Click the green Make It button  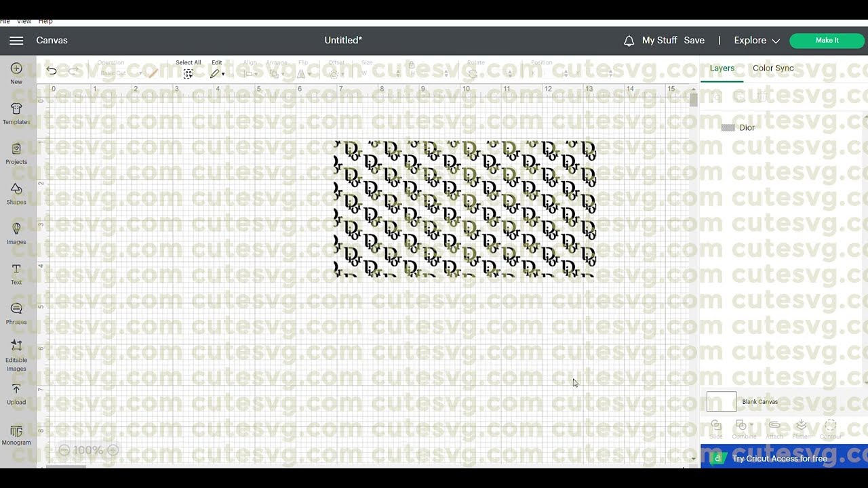(x=827, y=41)
